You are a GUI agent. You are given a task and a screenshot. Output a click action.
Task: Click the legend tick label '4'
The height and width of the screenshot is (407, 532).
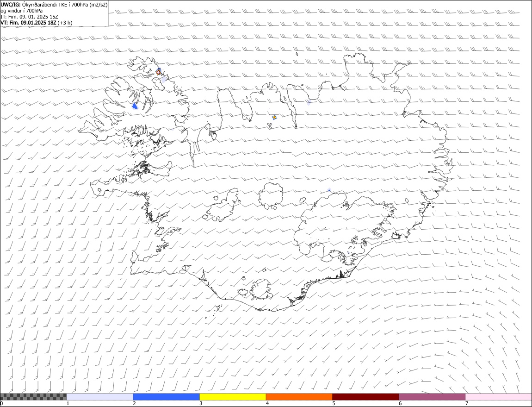tap(267, 404)
